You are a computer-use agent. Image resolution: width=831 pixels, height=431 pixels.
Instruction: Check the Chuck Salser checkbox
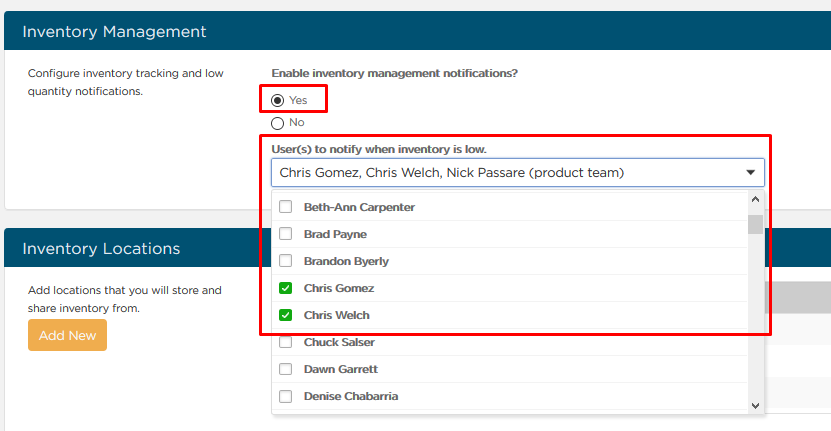click(x=286, y=342)
